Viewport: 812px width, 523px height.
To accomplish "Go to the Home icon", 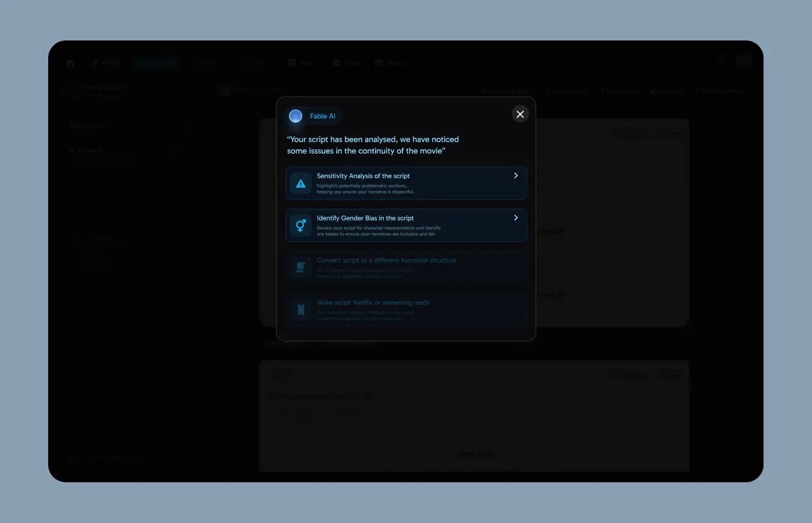I will tap(70, 63).
